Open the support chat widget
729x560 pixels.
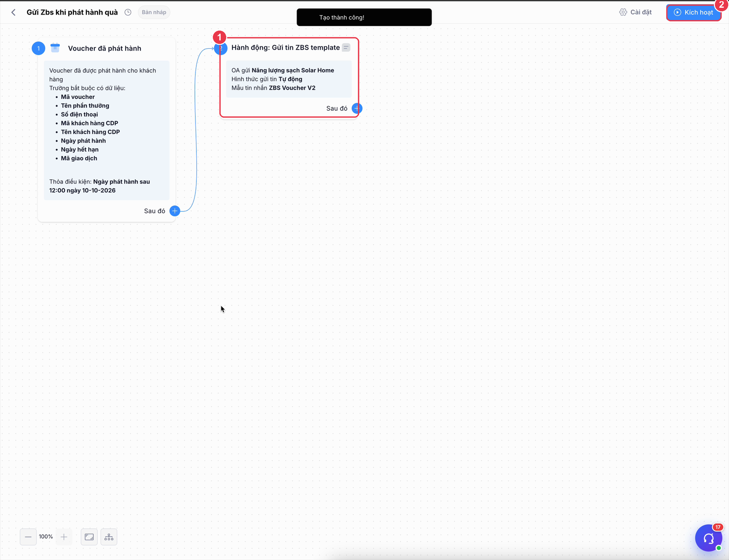coord(708,538)
